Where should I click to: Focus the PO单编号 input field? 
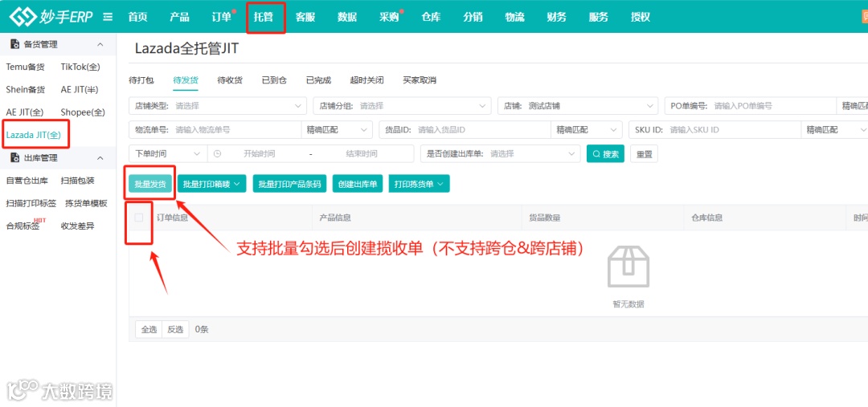pyautogui.click(x=750, y=106)
